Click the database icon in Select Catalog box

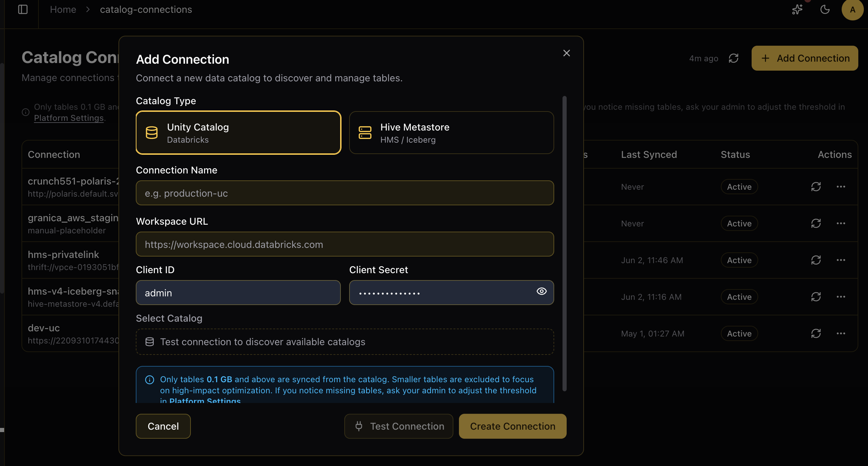click(150, 342)
